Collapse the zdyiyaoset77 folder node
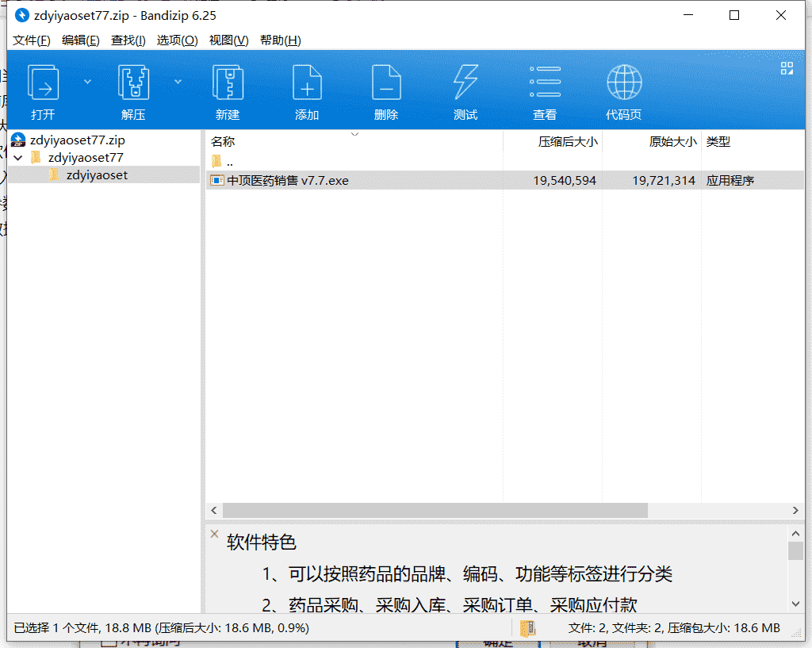 point(19,158)
